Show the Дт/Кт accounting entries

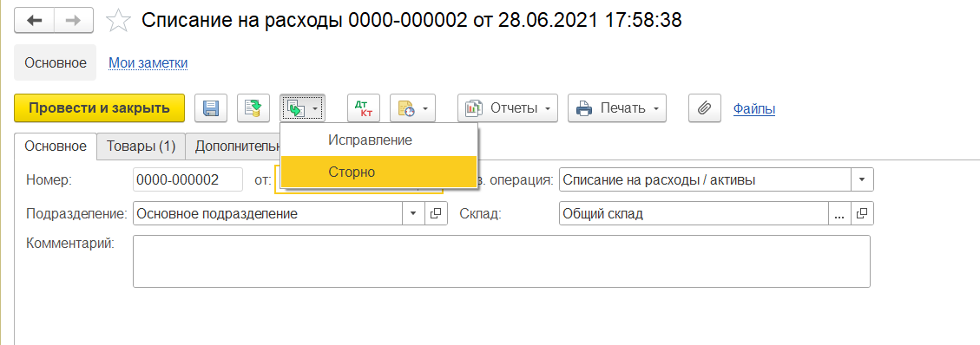click(x=363, y=108)
